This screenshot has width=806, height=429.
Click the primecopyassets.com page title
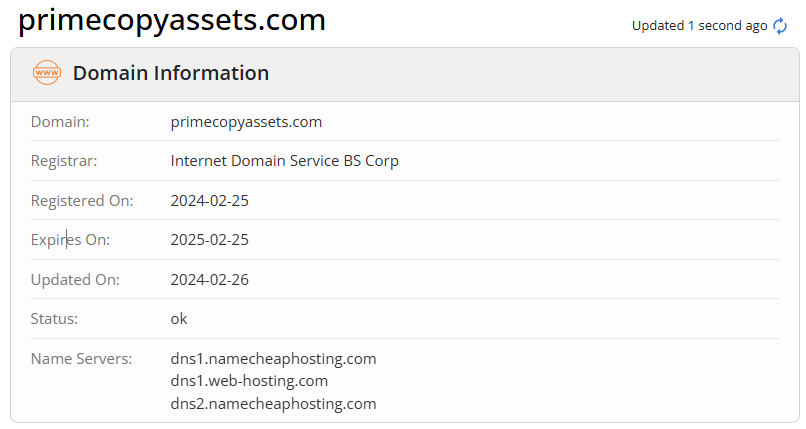(x=172, y=20)
